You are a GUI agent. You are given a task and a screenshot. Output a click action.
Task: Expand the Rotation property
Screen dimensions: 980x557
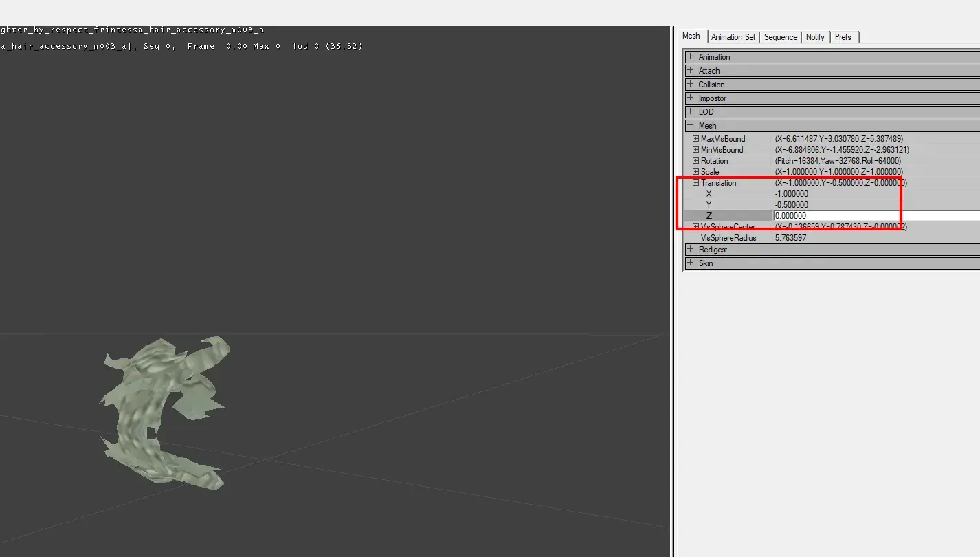[695, 161]
